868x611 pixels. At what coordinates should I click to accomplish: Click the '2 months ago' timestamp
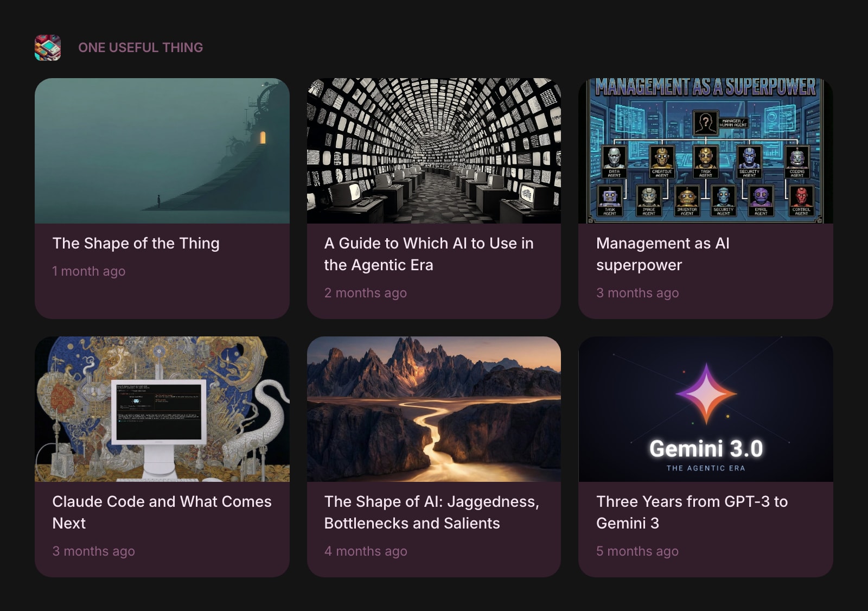point(365,293)
